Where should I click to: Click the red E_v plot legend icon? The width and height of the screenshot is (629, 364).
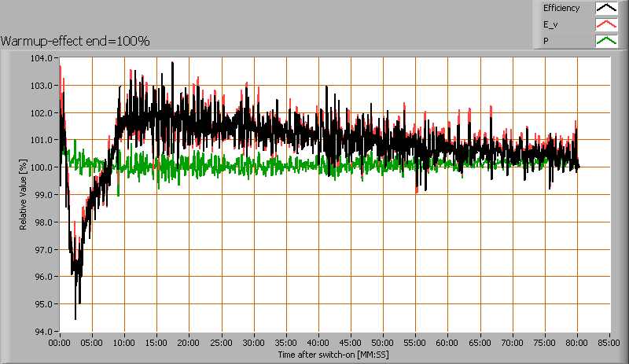click(605, 25)
